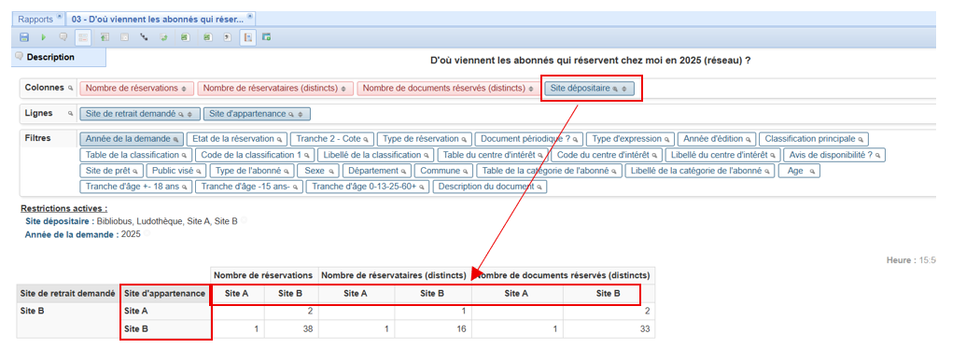Open the Type d'expression filter
This screenshot has height=362, width=980.
coord(631,139)
